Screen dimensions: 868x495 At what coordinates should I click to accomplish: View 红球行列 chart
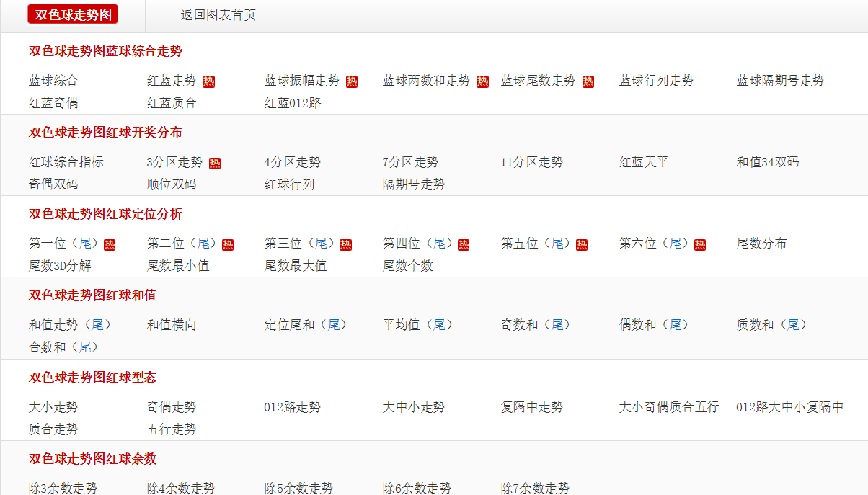(x=289, y=184)
